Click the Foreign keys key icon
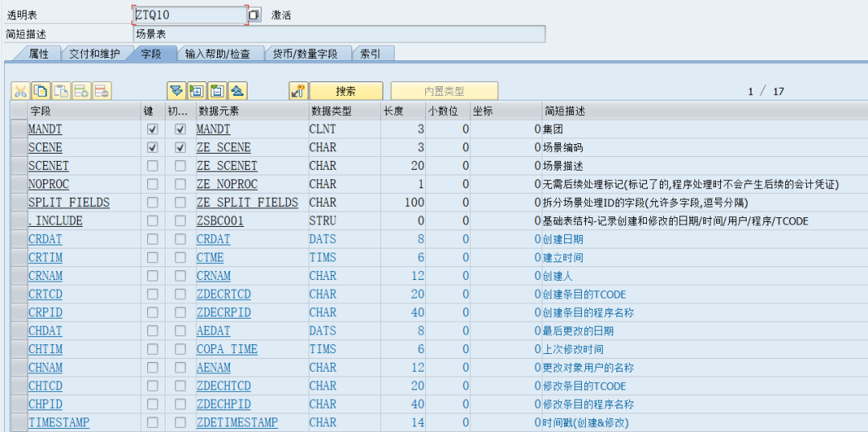 (x=298, y=91)
